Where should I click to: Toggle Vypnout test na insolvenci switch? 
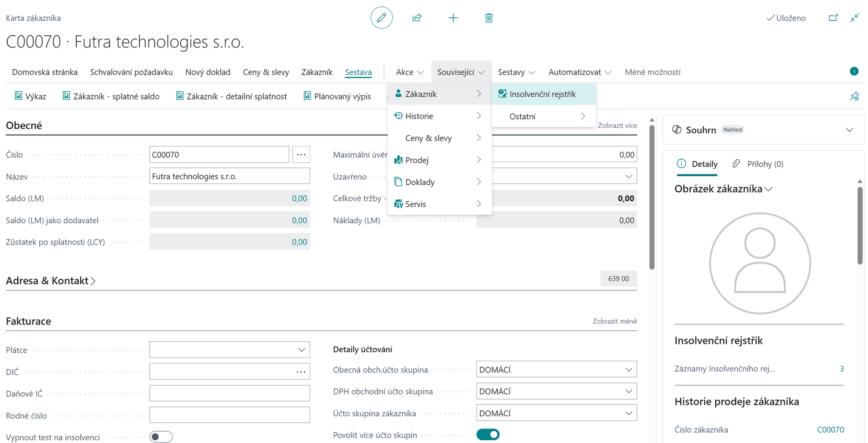(161, 437)
